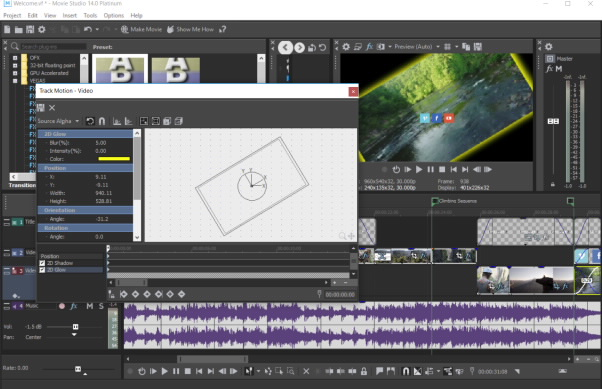Click Play in main timeline transport

tap(164, 371)
